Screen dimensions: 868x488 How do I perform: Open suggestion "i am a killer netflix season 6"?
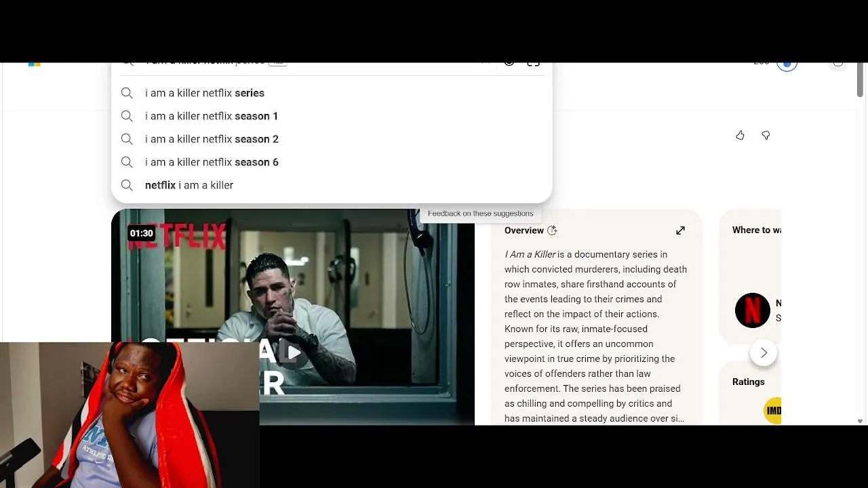tap(332, 162)
